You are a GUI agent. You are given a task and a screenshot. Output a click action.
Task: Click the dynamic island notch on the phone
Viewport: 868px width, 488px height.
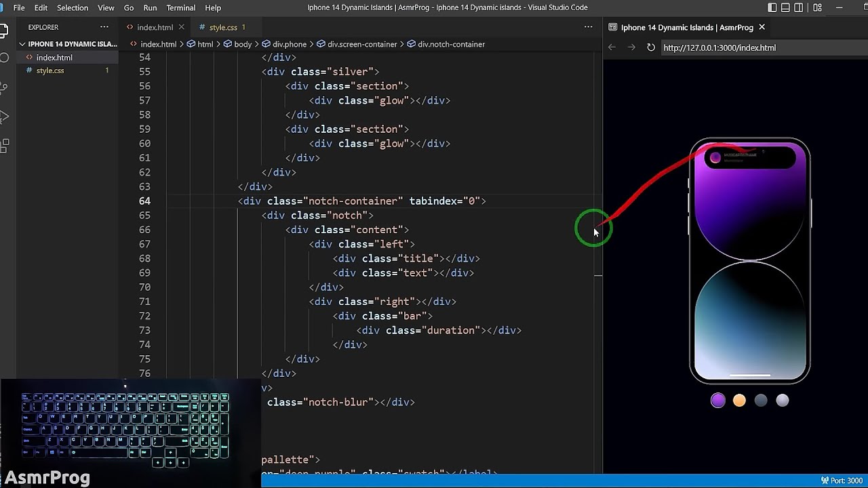(750, 158)
